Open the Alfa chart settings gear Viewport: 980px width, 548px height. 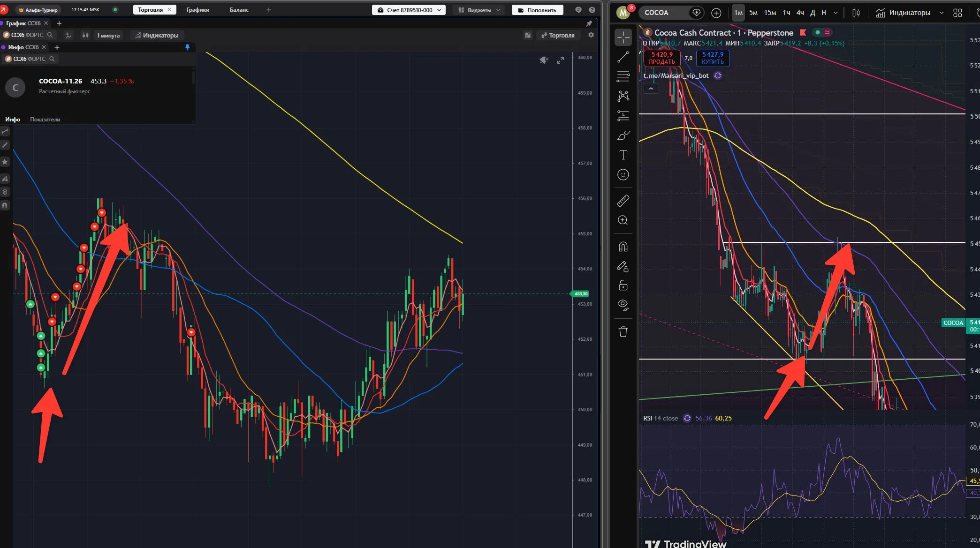591,35
